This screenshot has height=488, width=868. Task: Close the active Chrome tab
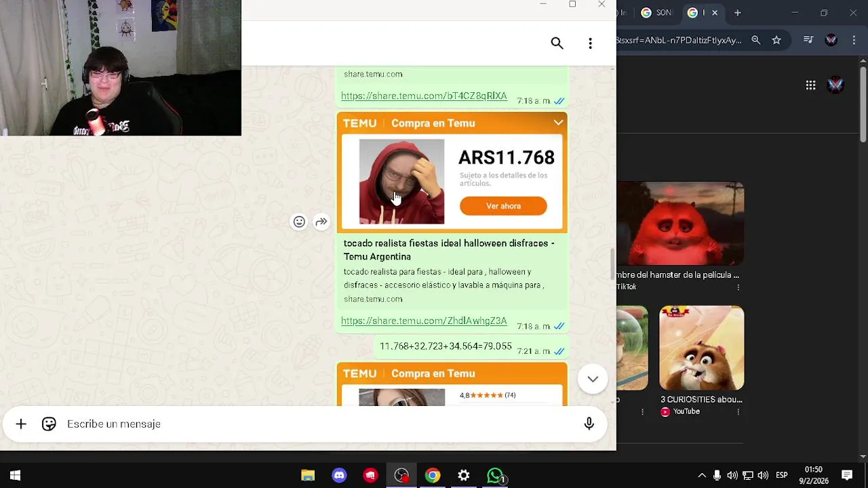(x=714, y=13)
